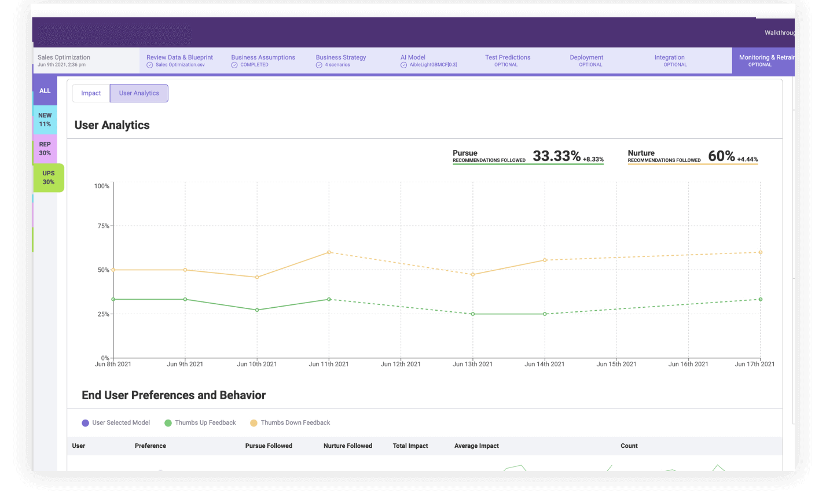The height and width of the screenshot is (504, 826).
Task: Click checkmark icon next to AibleLightGBMCF model
Action: pyautogui.click(x=403, y=65)
